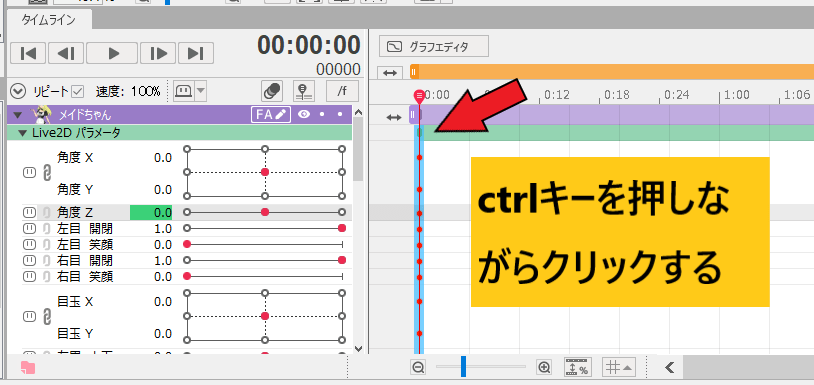This screenshot has height=385, width=814.
Task: Toggle link icon on 左目 笑顔 row
Action: pyautogui.click(x=46, y=244)
